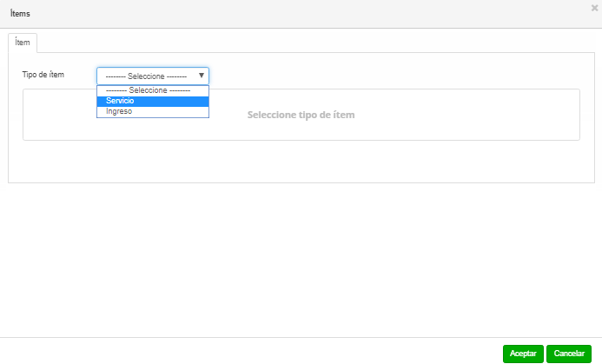
Task: Close the Ítems dialog with the X
Action: (594, 7)
